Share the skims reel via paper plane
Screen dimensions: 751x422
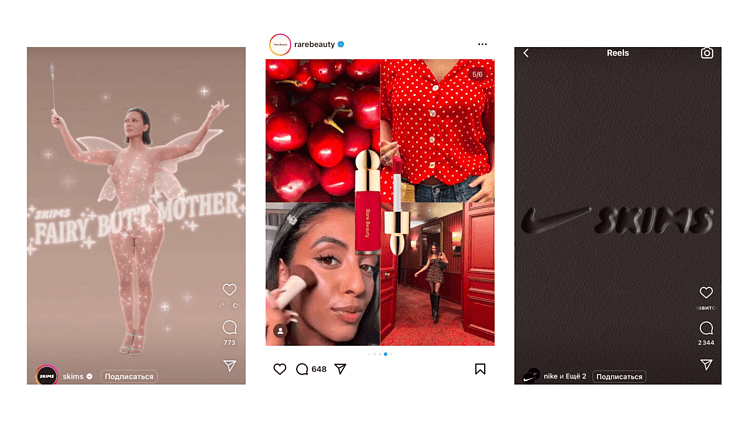coord(230,365)
